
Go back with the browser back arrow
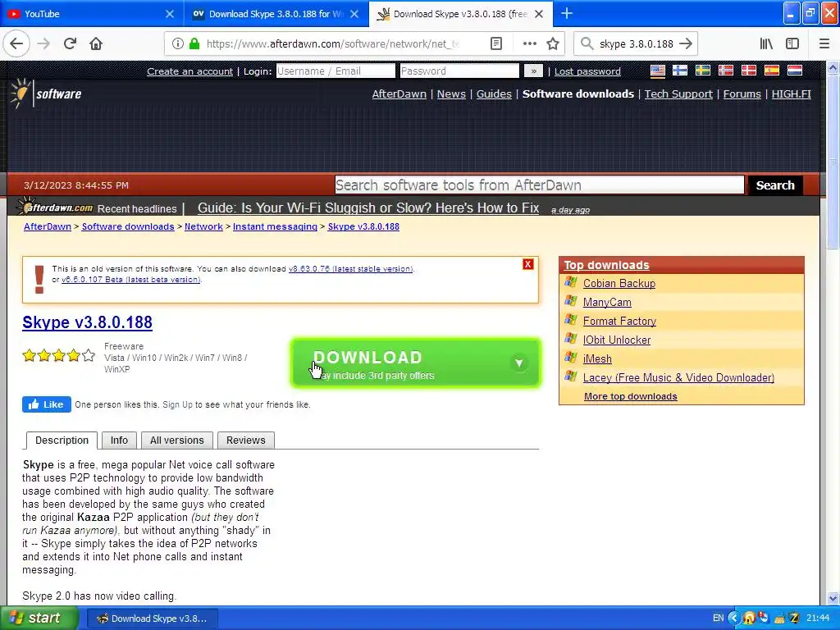point(16,44)
